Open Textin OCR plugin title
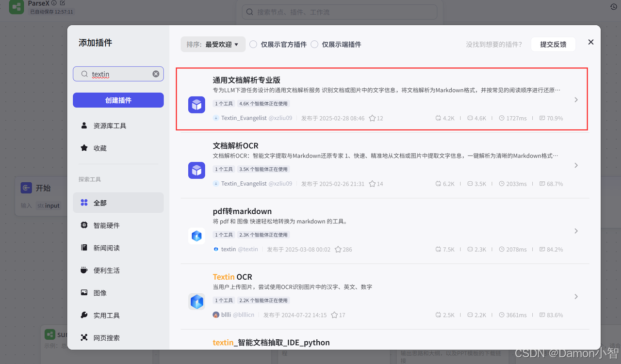Screen dimensions: 621x364 coord(232,277)
